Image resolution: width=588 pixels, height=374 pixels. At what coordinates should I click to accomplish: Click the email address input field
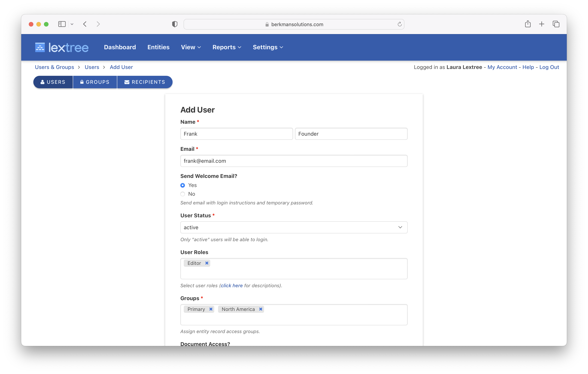pos(294,161)
